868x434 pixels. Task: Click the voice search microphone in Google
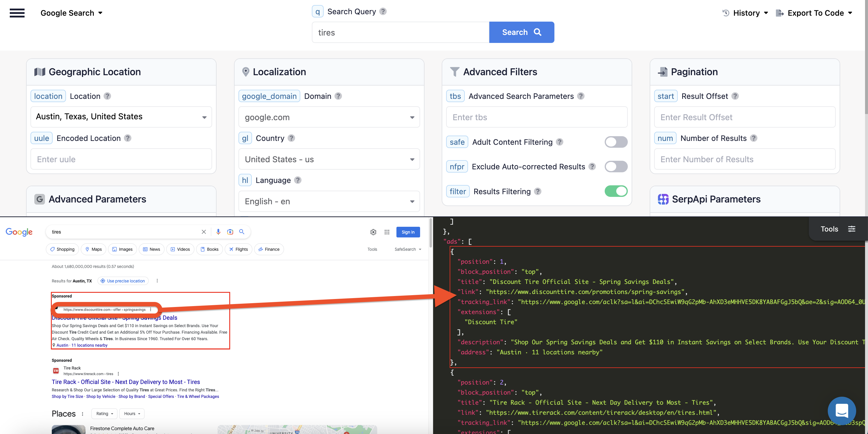(218, 232)
